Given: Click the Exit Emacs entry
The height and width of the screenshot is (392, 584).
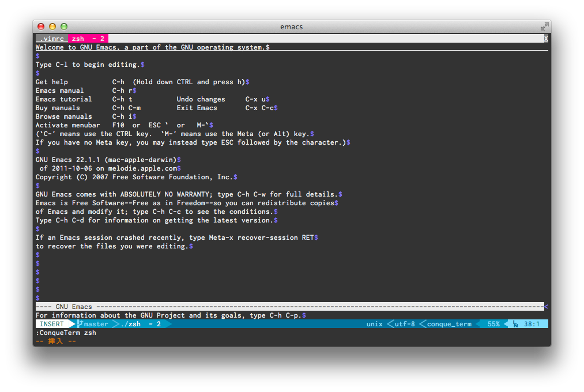Looking at the screenshot, I should [x=197, y=108].
